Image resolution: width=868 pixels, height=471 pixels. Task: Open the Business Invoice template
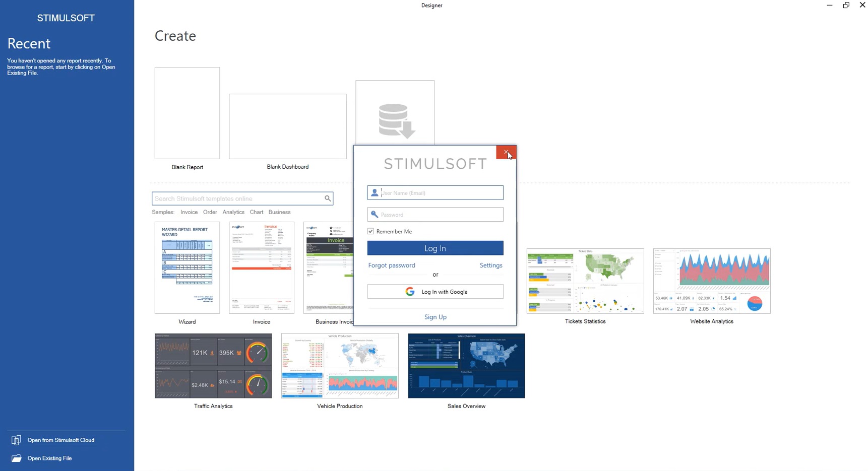tap(329, 267)
